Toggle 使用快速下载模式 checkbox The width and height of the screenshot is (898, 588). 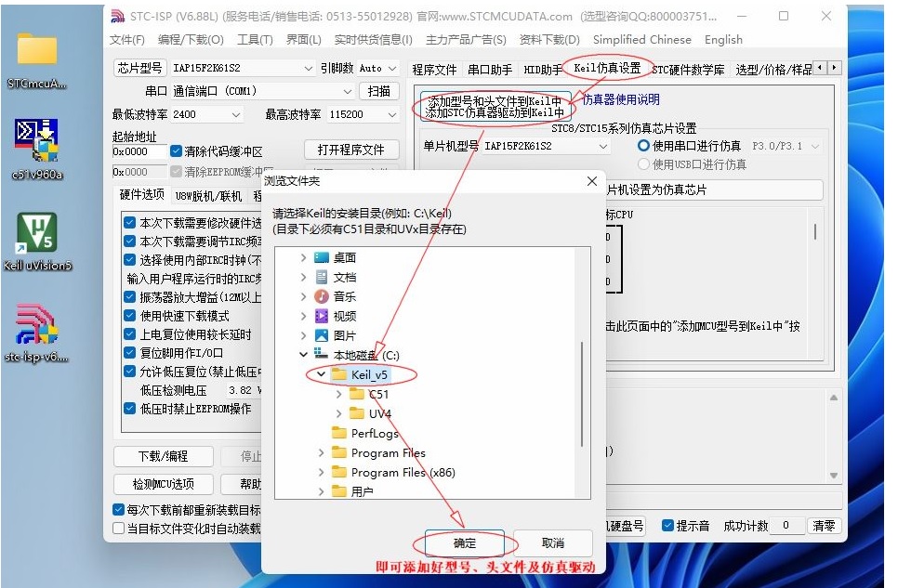point(130,316)
